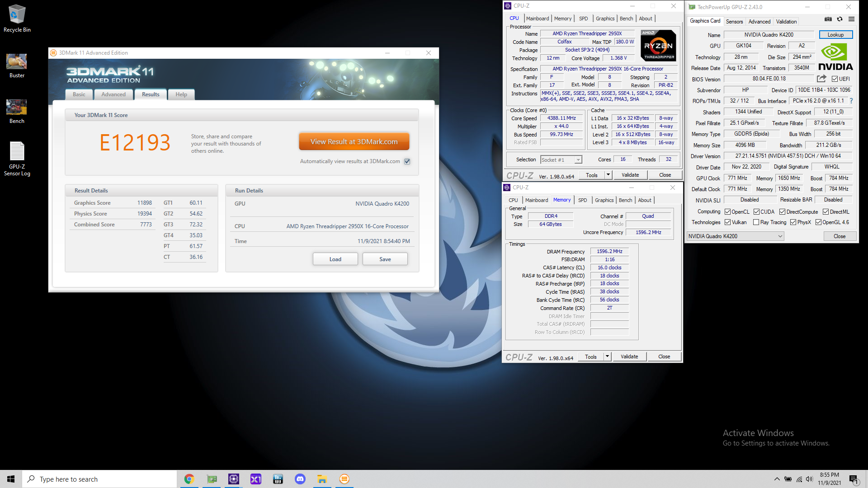The image size is (868, 488).
Task: Open HWiNFO from the taskbar
Action: 278,479
